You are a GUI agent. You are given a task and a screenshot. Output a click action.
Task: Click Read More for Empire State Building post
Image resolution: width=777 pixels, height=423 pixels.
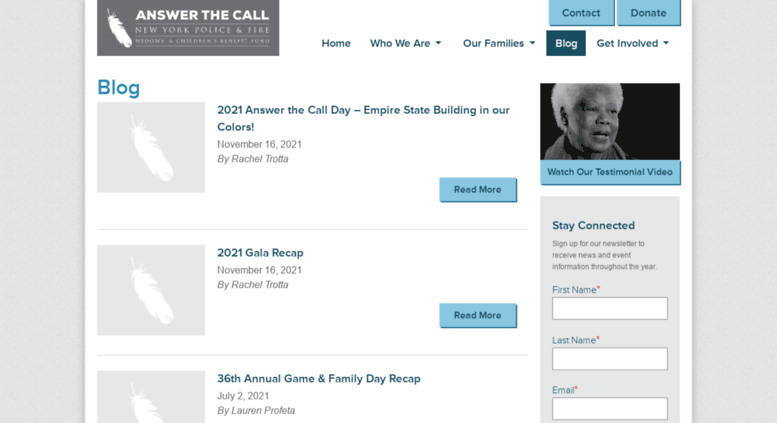478,190
